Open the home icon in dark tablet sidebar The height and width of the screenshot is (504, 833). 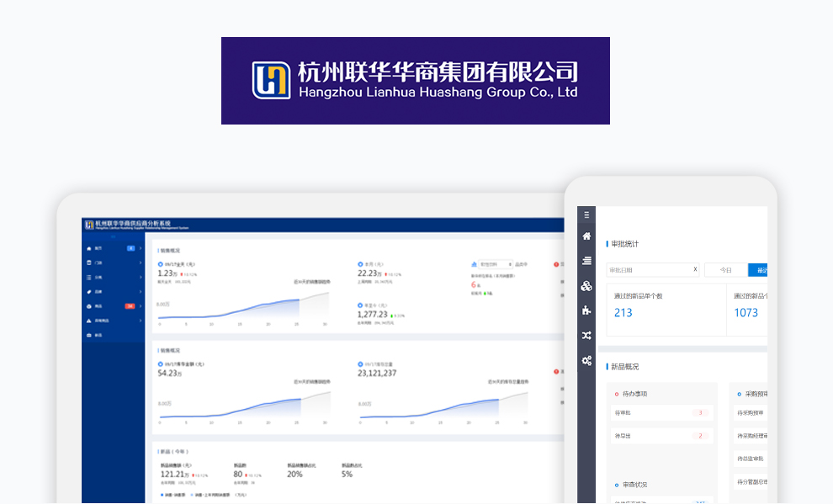click(586, 236)
